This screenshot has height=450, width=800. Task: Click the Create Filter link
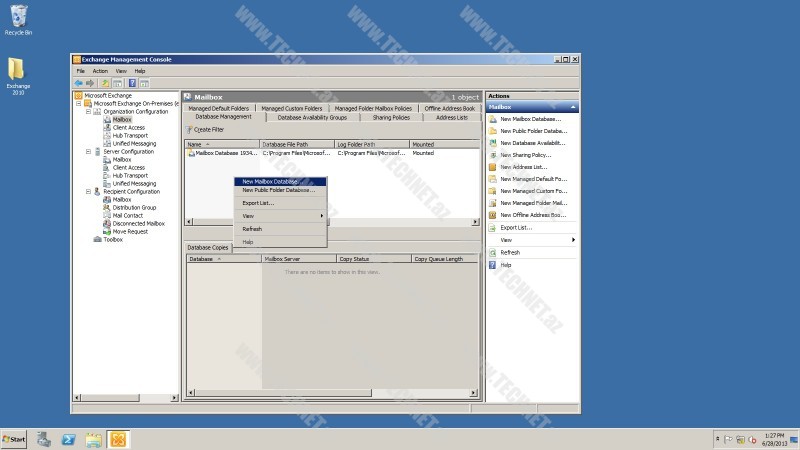coord(209,130)
